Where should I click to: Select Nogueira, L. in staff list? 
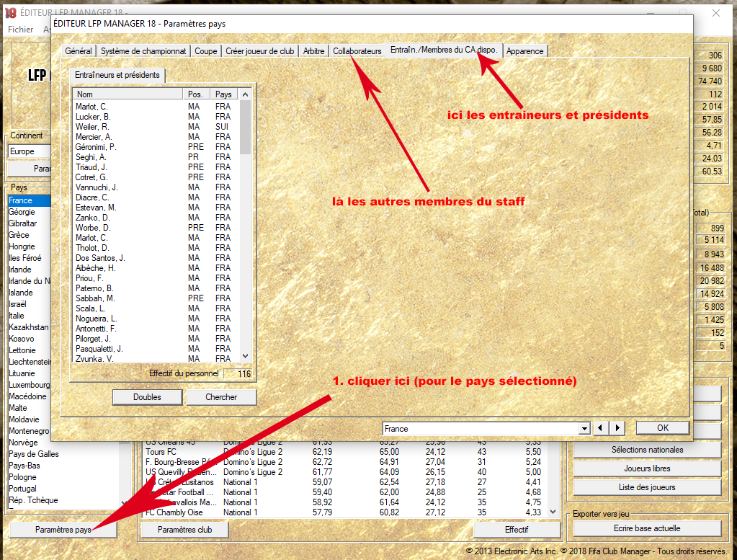156,319
